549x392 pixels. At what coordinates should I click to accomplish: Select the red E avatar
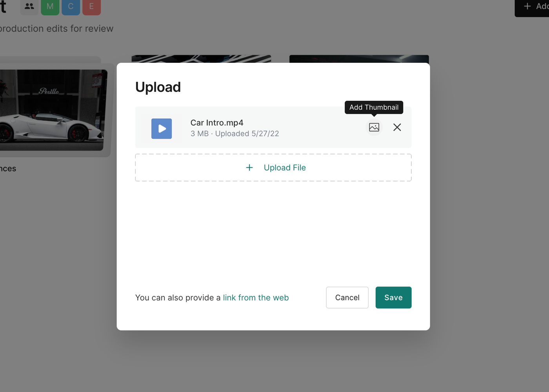click(92, 6)
